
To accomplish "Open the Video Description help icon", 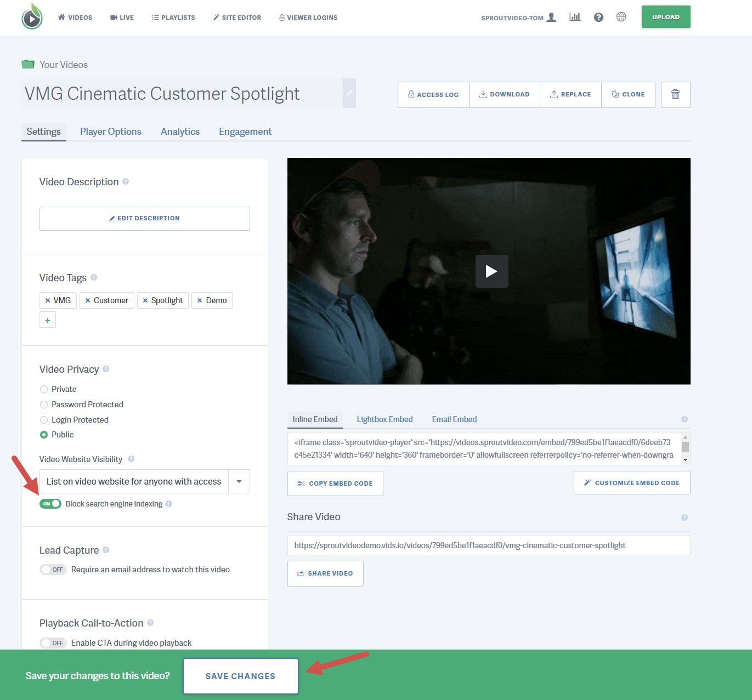I will pyautogui.click(x=126, y=181).
